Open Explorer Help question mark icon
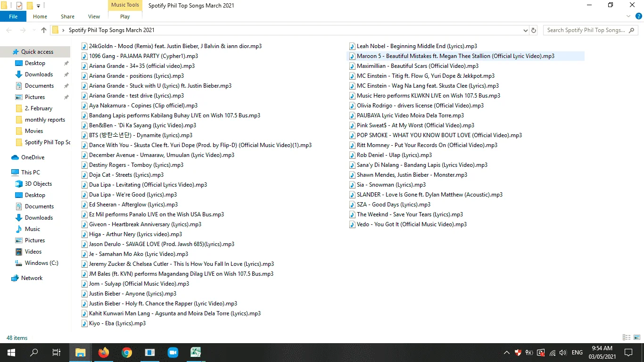 (x=638, y=16)
